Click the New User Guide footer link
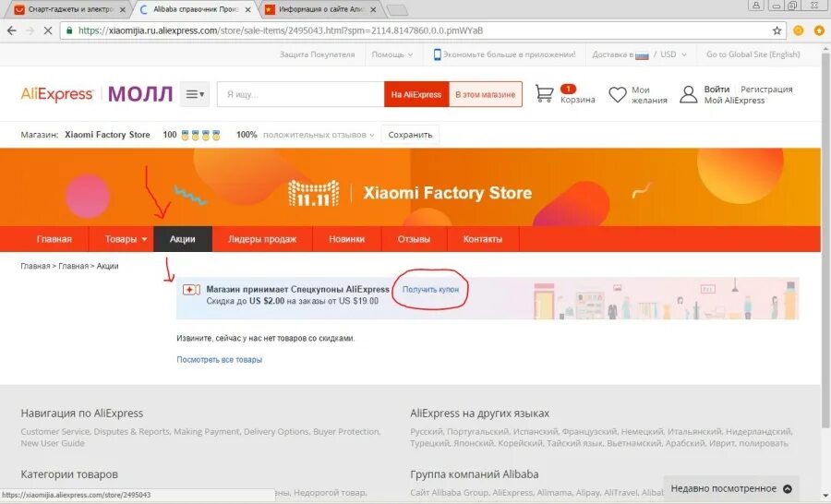Image resolution: width=831 pixels, height=504 pixels. point(53,443)
